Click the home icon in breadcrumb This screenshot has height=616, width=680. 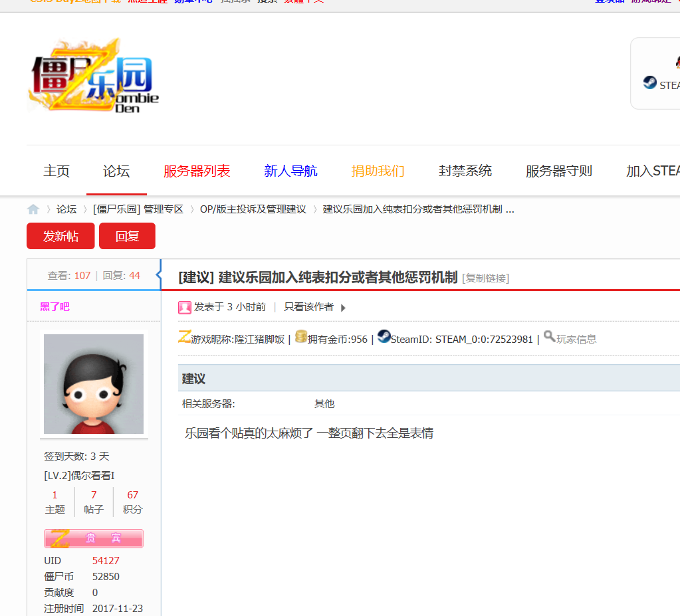click(x=33, y=209)
